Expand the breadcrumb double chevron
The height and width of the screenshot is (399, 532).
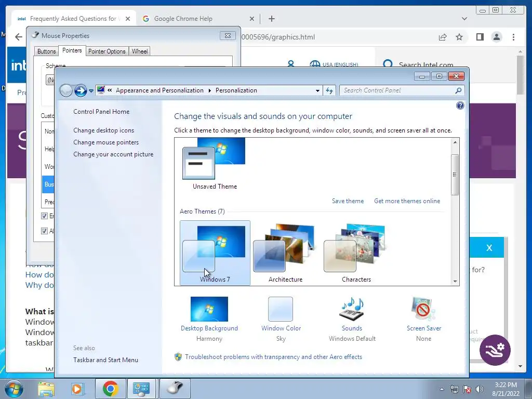tap(110, 90)
